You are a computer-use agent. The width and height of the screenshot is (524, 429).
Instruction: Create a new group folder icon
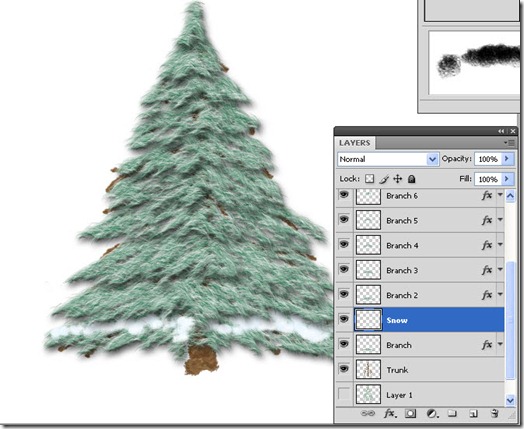point(452,414)
